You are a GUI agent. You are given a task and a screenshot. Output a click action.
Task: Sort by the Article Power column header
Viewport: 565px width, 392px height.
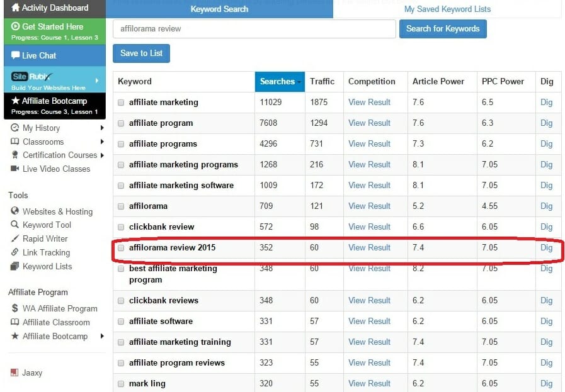tap(438, 81)
